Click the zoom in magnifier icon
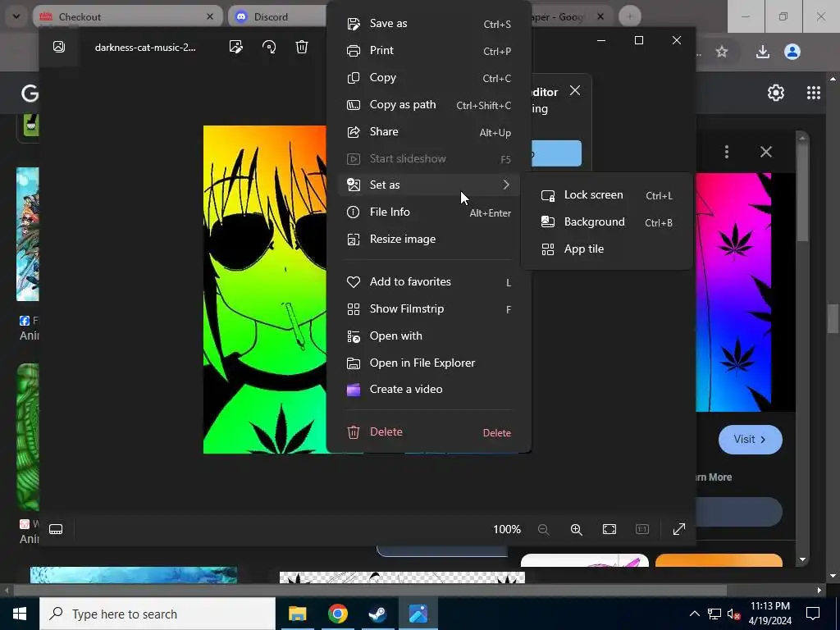This screenshot has width=840, height=630. tap(577, 529)
